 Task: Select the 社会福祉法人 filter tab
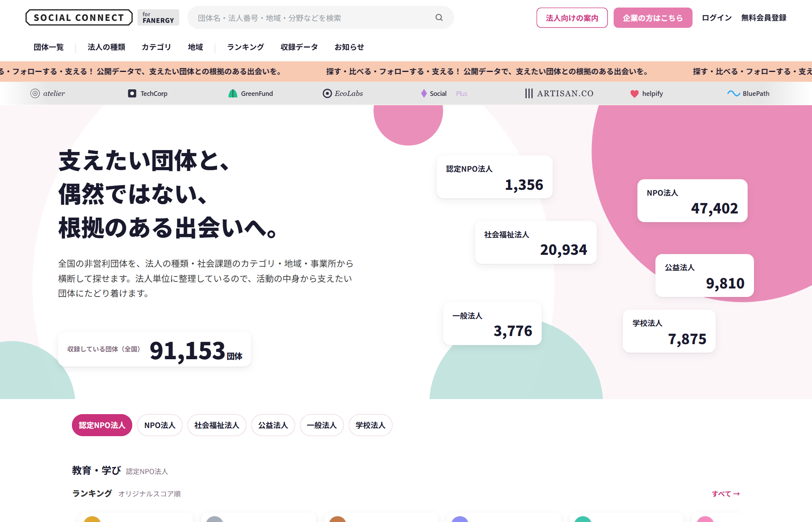tap(217, 425)
